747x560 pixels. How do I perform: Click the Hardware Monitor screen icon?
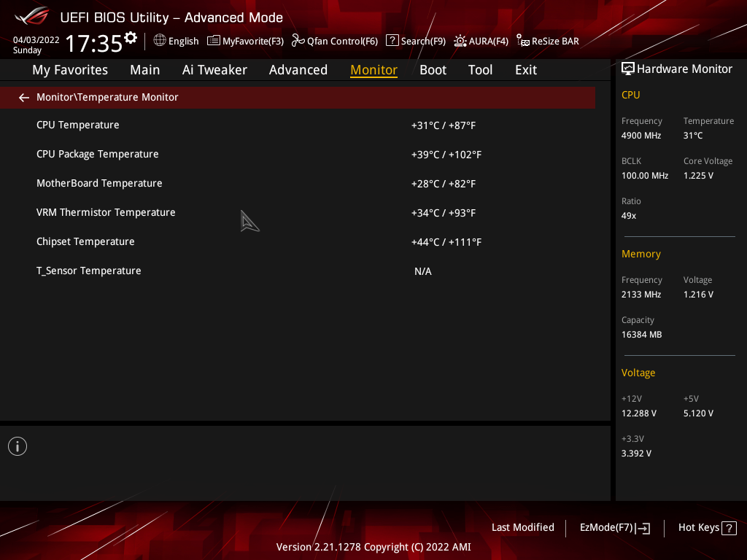[628, 69]
